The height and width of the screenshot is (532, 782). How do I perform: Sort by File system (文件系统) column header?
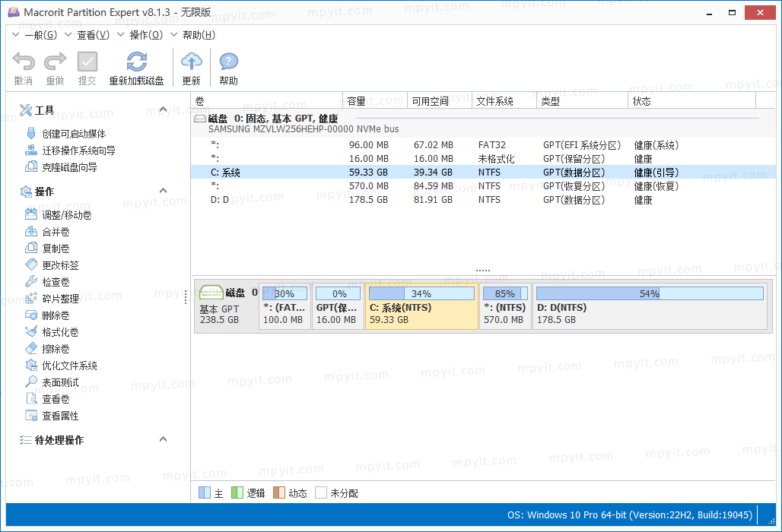504,101
